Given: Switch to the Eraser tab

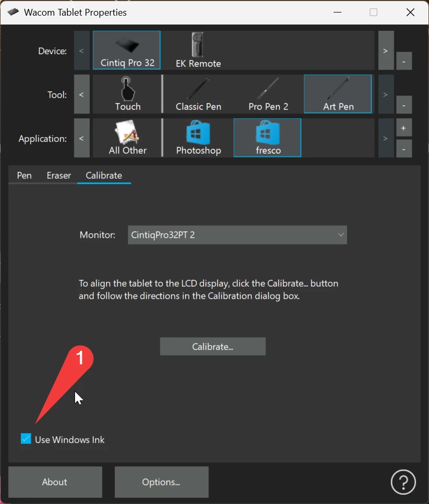Looking at the screenshot, I should point(59,176).
